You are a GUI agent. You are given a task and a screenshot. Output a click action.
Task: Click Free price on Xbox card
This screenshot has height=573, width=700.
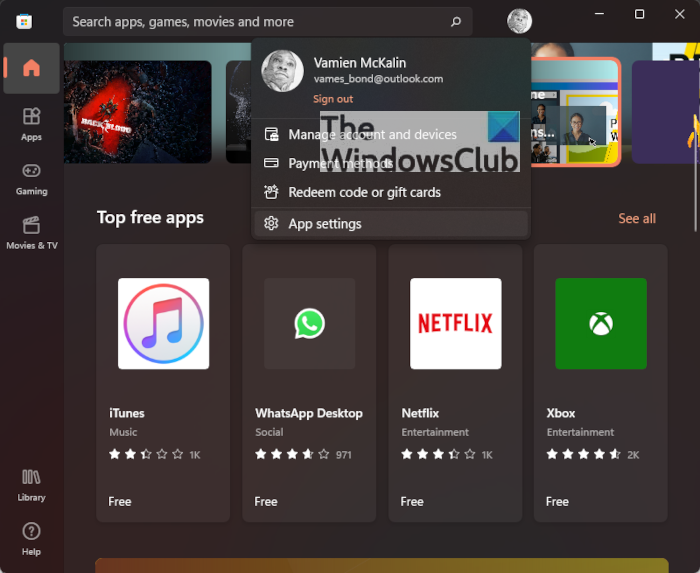tap(557, 502)
